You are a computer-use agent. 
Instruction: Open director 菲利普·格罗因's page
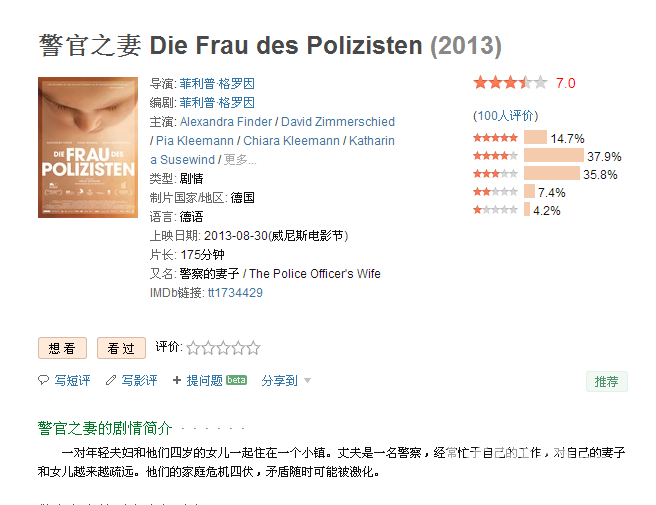tap(217, 84)
